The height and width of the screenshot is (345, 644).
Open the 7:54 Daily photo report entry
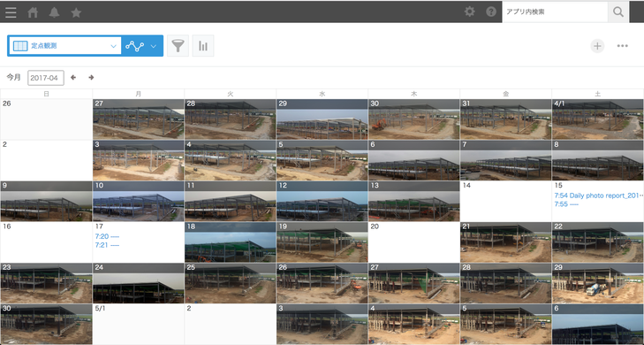coord(598,195)
